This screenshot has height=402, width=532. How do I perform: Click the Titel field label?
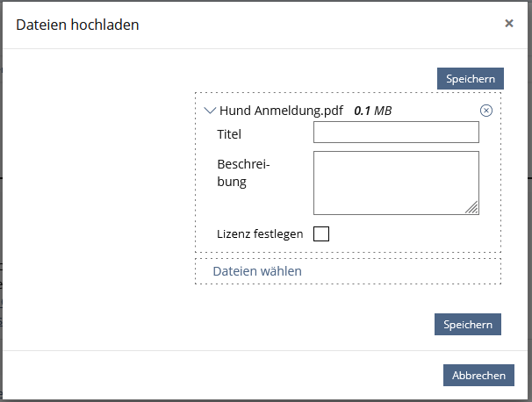(x=229, y=134)
